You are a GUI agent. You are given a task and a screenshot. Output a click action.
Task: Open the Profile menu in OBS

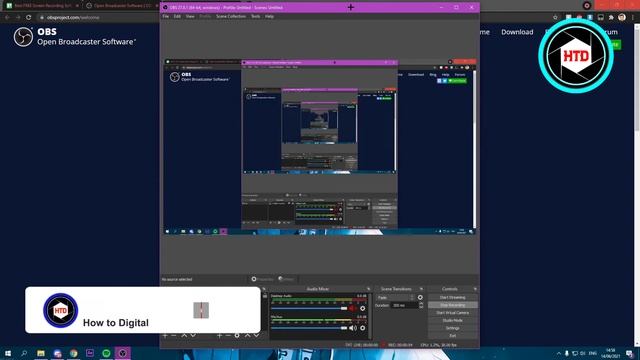(x=205, y=16)
